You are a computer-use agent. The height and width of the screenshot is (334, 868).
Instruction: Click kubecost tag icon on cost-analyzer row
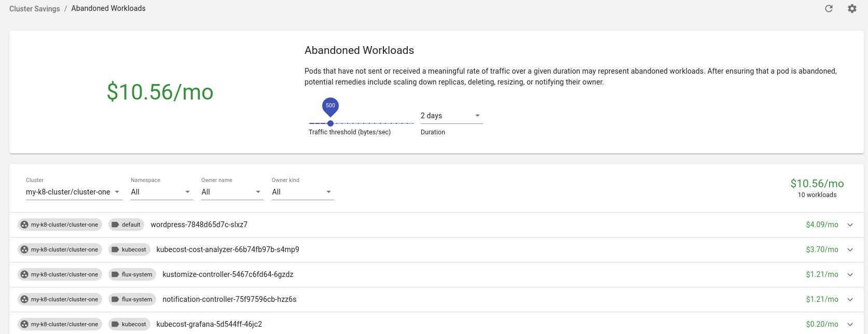(x=115, y=249)
